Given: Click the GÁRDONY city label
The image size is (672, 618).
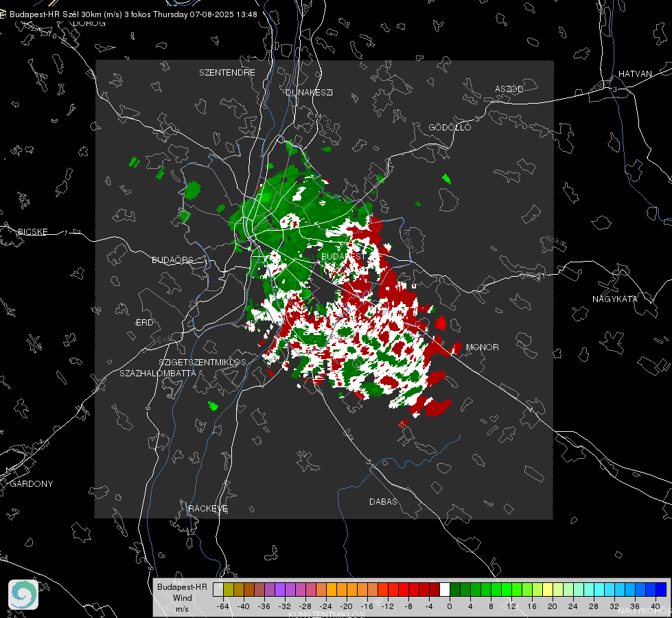Looking at the screenshot, I should click(x=32, y=484).
